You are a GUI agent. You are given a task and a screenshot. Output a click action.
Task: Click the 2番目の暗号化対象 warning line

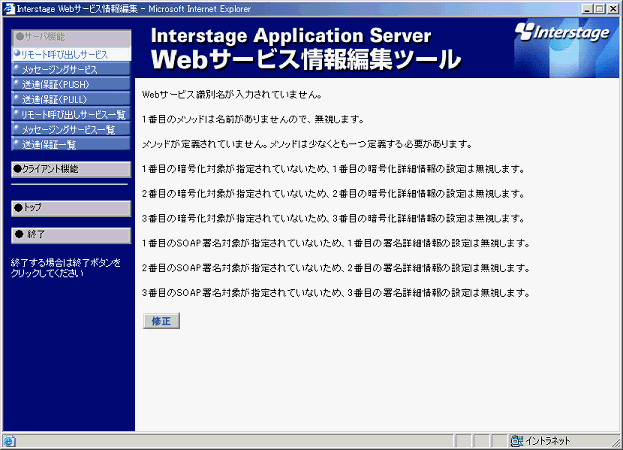point(334,194)
